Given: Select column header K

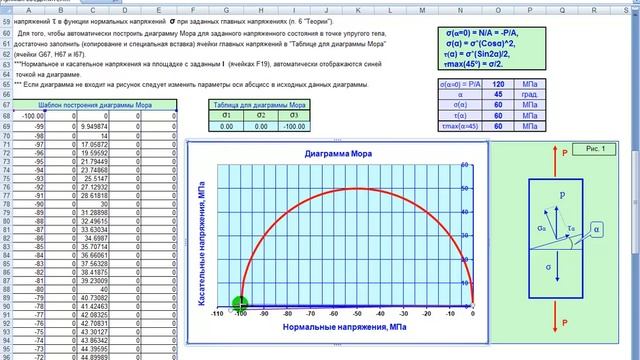Looking at the screenshot, I should pos(358,11).
